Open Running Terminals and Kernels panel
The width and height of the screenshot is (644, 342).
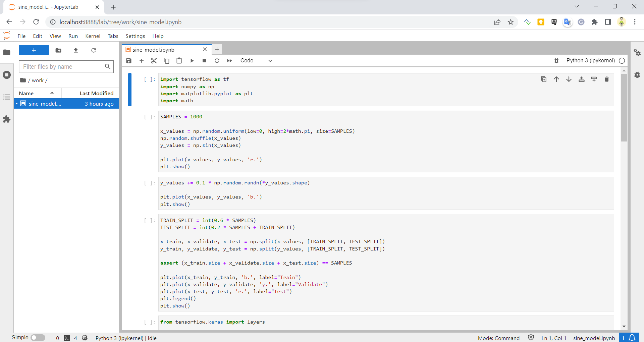[x=7, y=75]
